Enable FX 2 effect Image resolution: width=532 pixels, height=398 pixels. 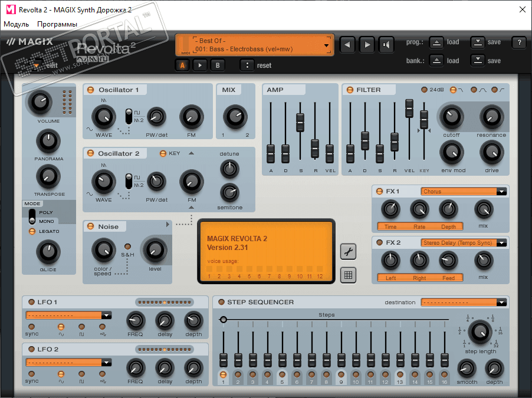[x=380, y=242]
